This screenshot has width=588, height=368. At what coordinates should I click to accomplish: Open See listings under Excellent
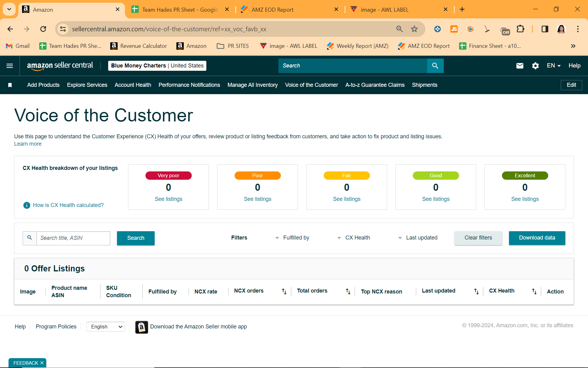click(x=525, y=199)
